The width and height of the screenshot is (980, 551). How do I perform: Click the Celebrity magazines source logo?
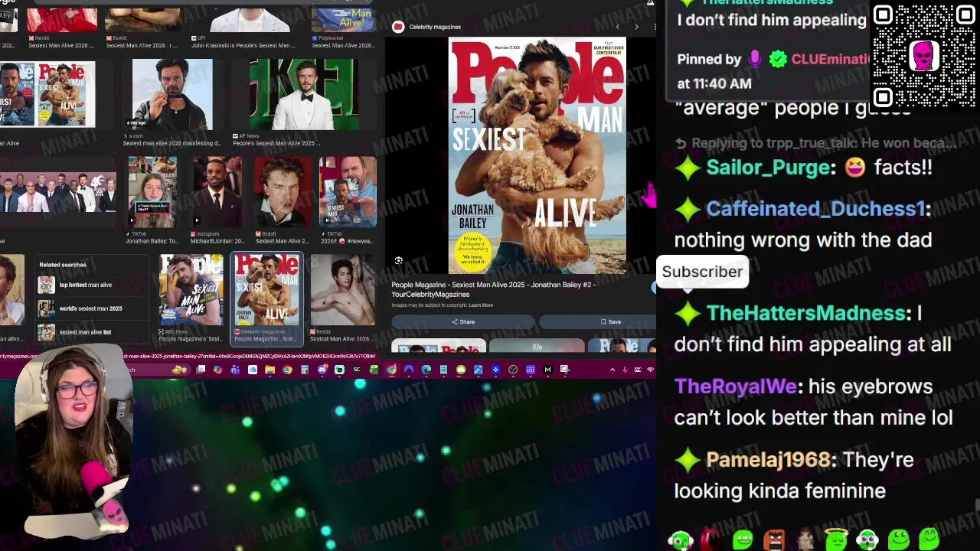[398, 27]
